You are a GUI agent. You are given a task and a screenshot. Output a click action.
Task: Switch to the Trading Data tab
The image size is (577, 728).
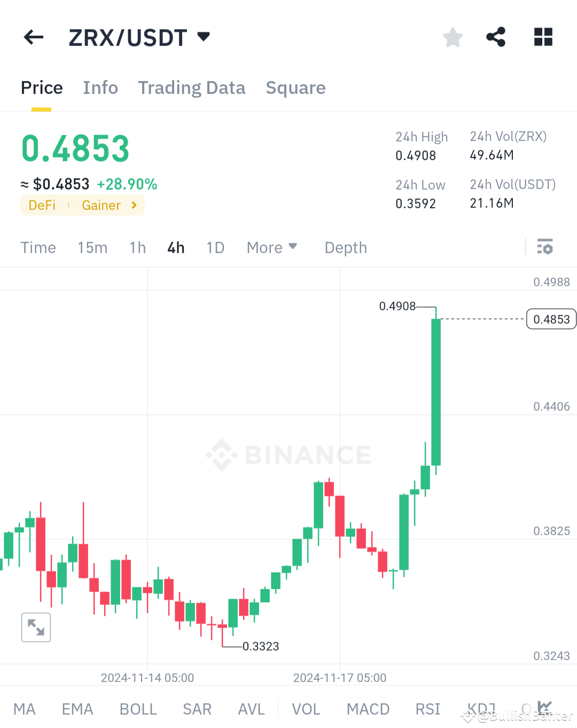click(x=191, y=88)
